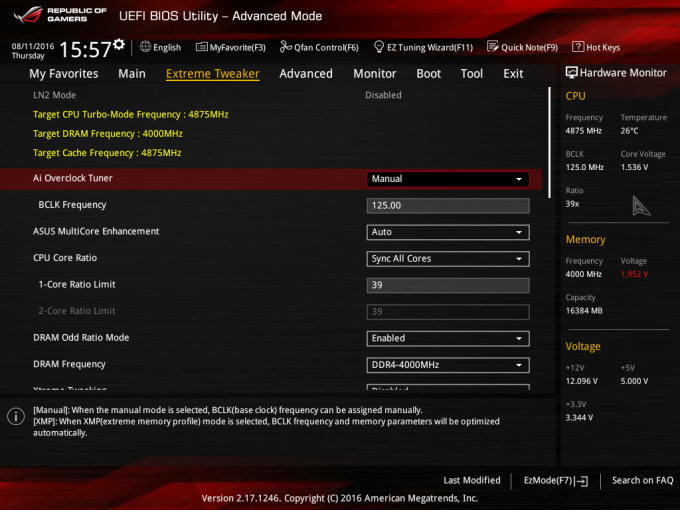Open MyFavorite(F3) icon
The width and height of the screenshot is (680, 510).
pyautogui.click(x=201, y=47)
